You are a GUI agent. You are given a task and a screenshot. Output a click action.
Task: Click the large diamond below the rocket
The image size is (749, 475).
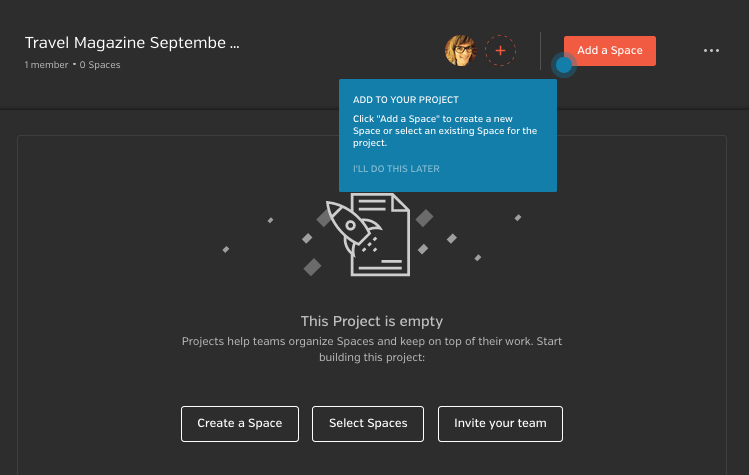click(312, 267)
